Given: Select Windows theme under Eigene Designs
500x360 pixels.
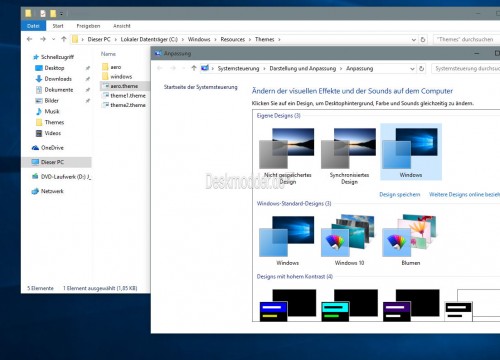Looking at the screenshot, I should coord(411,152).
